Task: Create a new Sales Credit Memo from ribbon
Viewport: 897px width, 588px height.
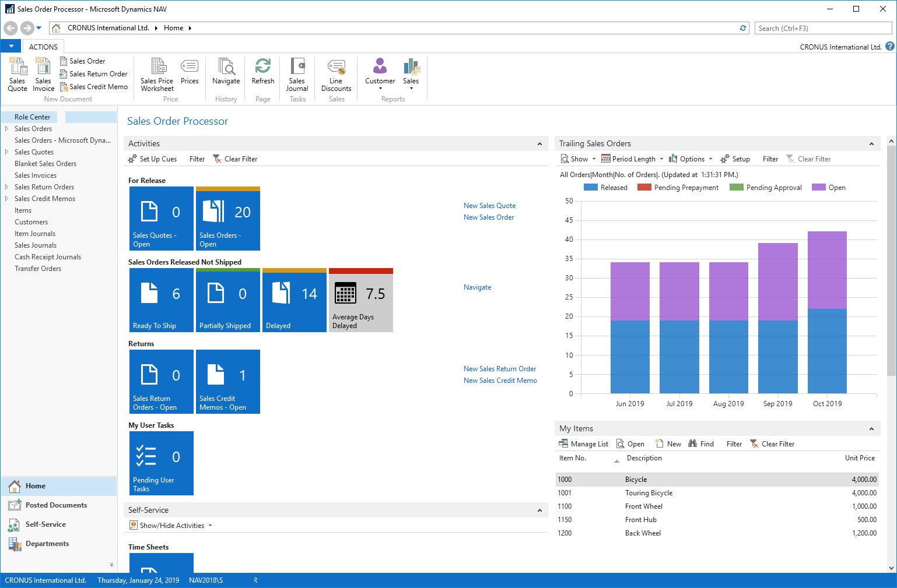Action: pyautogui.click(x=93, y=87)
